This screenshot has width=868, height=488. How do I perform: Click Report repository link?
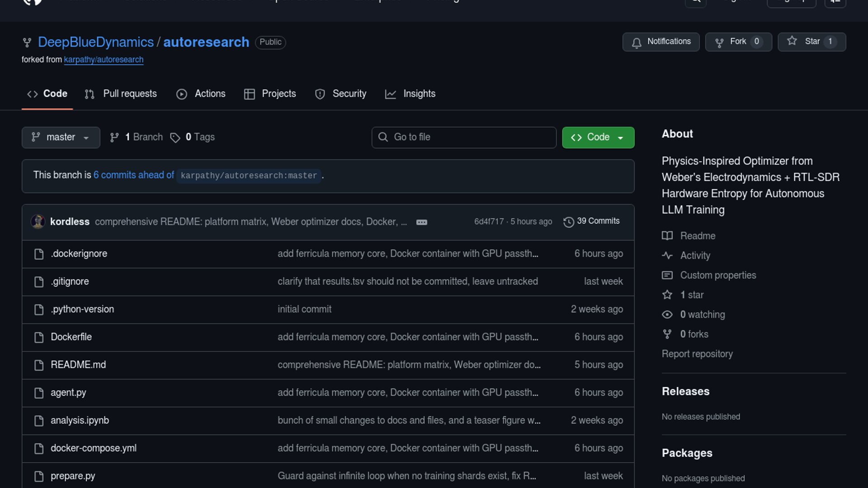pyautogui.click(x=697, y=354)
